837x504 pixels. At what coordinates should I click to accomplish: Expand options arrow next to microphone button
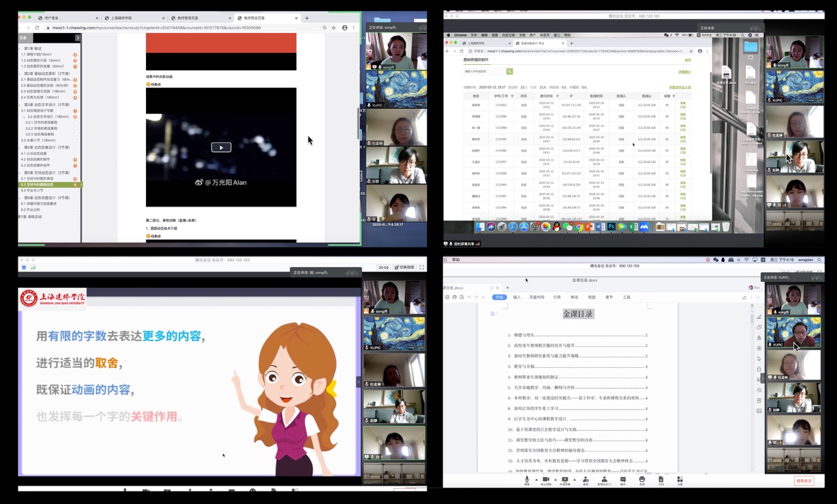pos(536,480)
